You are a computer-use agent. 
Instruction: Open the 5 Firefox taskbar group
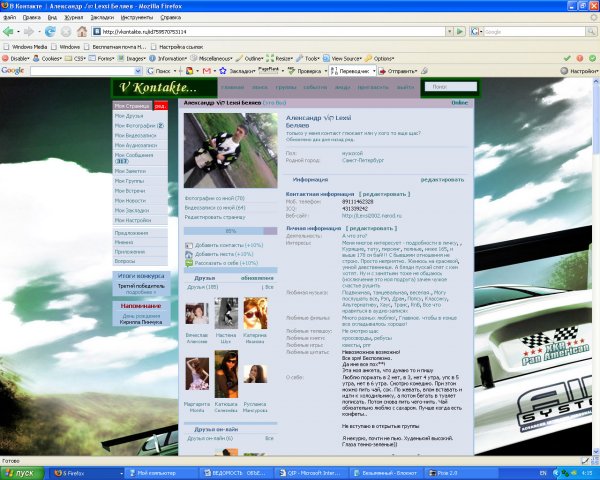pos(88,473)
